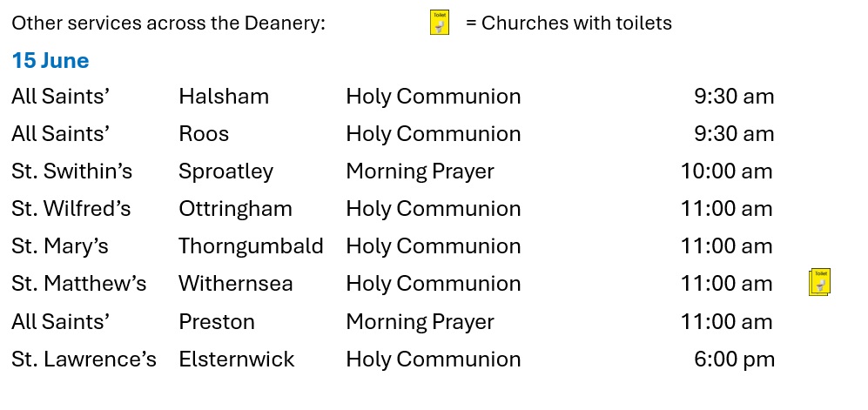
Task: Click 'Other services across the Deanery' heading
Action: pyautogui.click(x=168, y=24)
